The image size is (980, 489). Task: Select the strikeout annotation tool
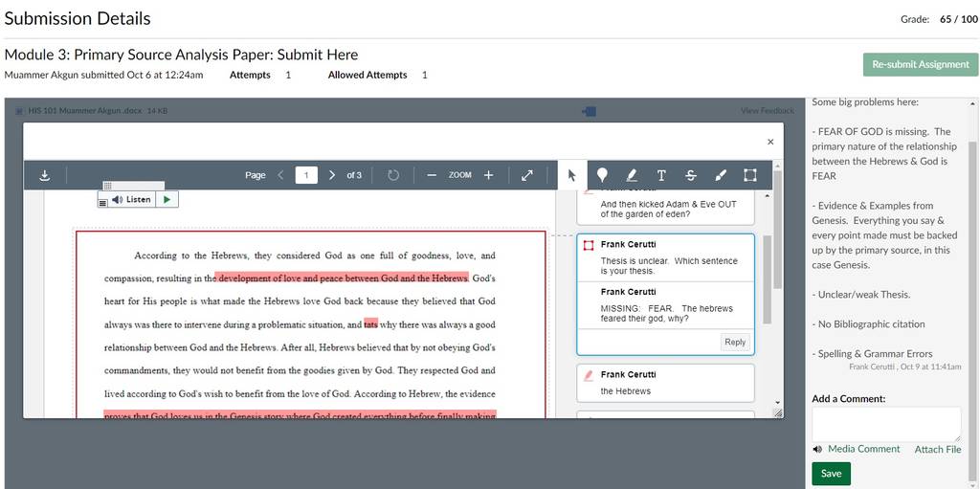(x=691, y=175)
